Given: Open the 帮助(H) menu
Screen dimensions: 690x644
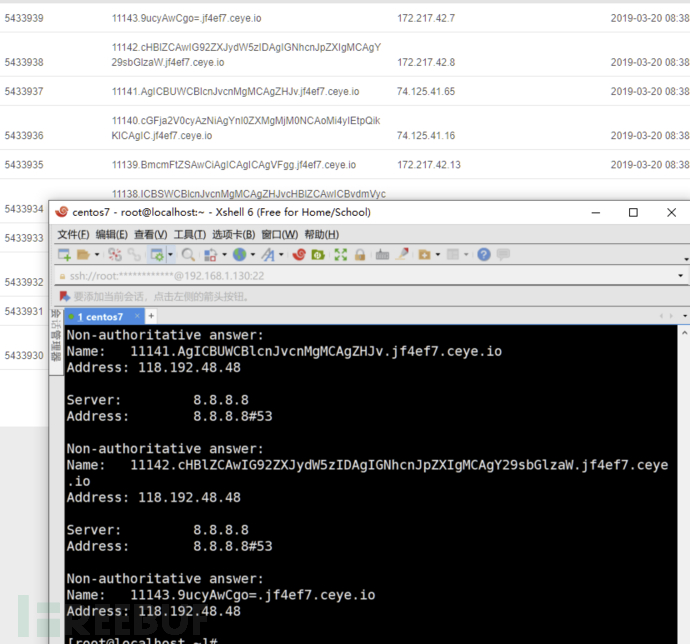Looking at the screenshot, I should tap(322, 235).
